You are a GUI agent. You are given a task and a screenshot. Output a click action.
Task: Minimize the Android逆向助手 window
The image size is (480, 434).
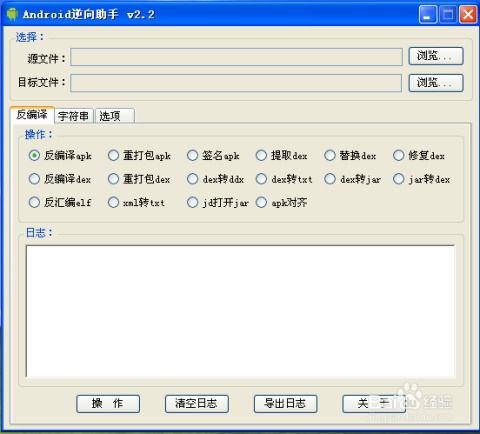pos(428,15)
